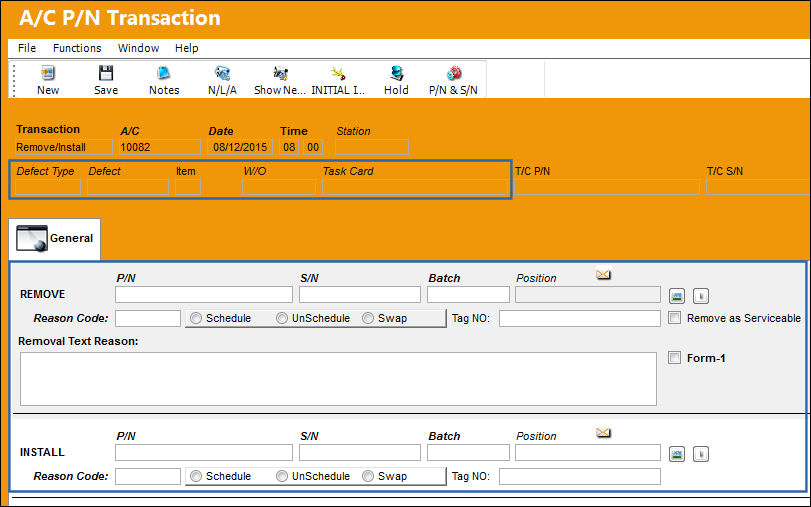The width and height of the screenshot is (811, 507).
Task: Click the Task Card field
Action: point(415,187)
